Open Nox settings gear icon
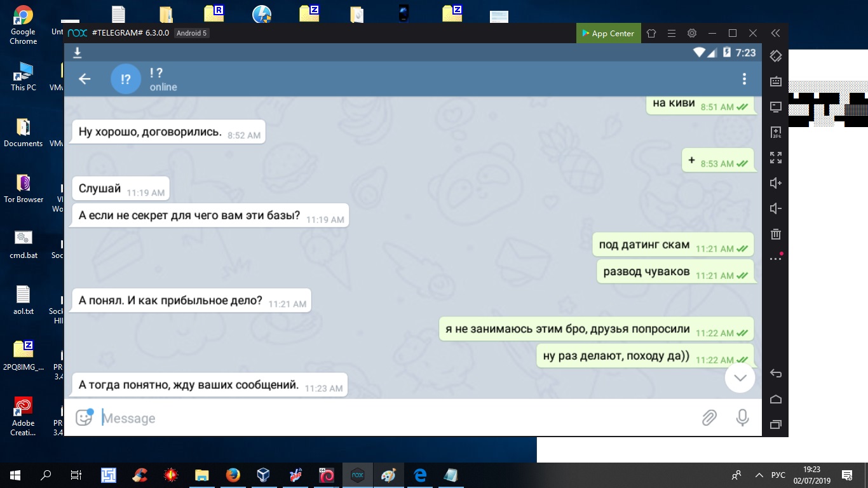 [x=692, y=34]
